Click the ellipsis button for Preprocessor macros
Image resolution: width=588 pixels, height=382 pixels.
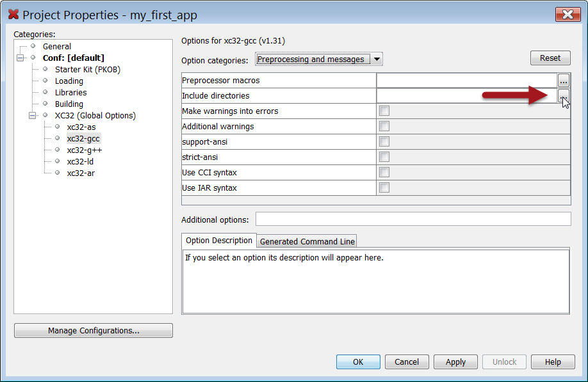[x=563, y=81]
